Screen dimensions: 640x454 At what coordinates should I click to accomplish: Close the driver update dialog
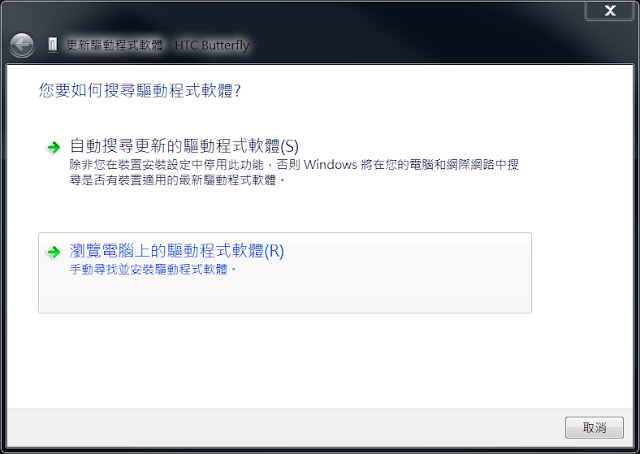610,10
